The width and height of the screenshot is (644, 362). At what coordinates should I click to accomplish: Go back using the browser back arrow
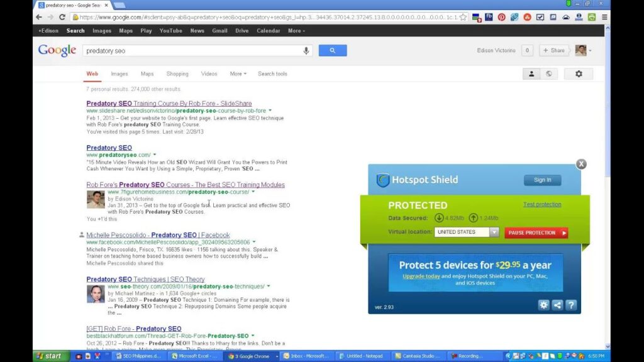pos(39,17)
